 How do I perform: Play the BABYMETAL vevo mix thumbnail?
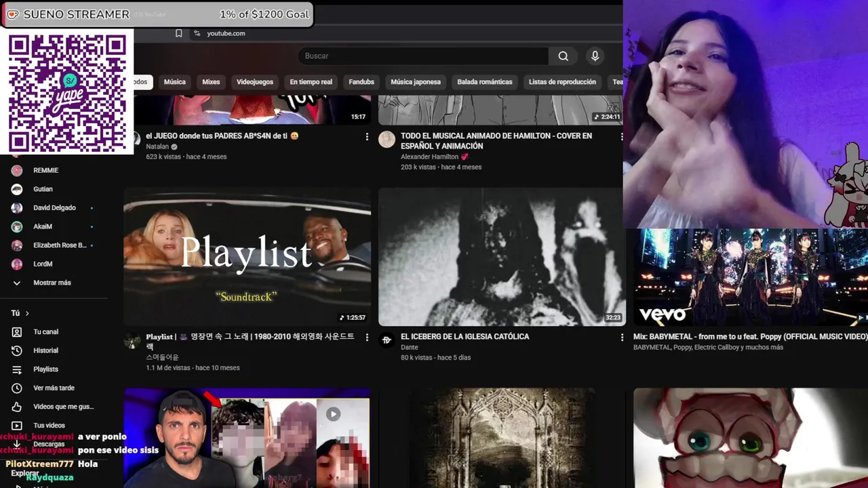coord(751,277)
